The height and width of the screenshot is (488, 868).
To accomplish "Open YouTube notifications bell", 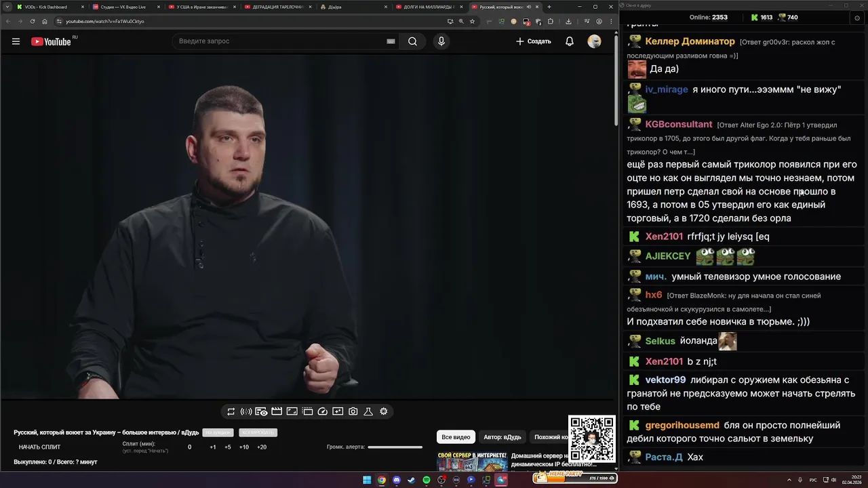I will click(570, 41).
